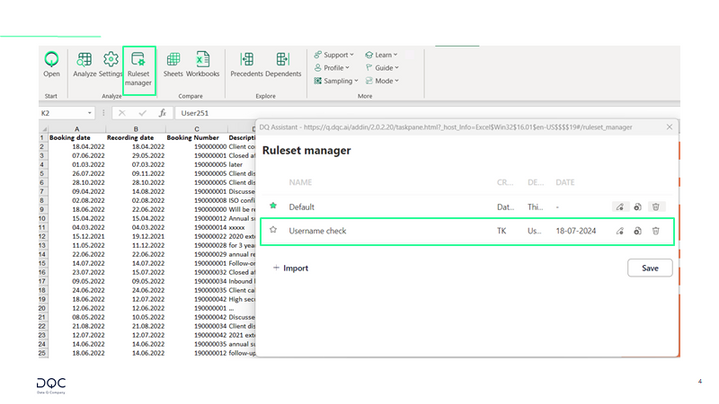This screenshot has height=404, width=719.
Task: Edit the Username check ruleset
Action: 619,231
